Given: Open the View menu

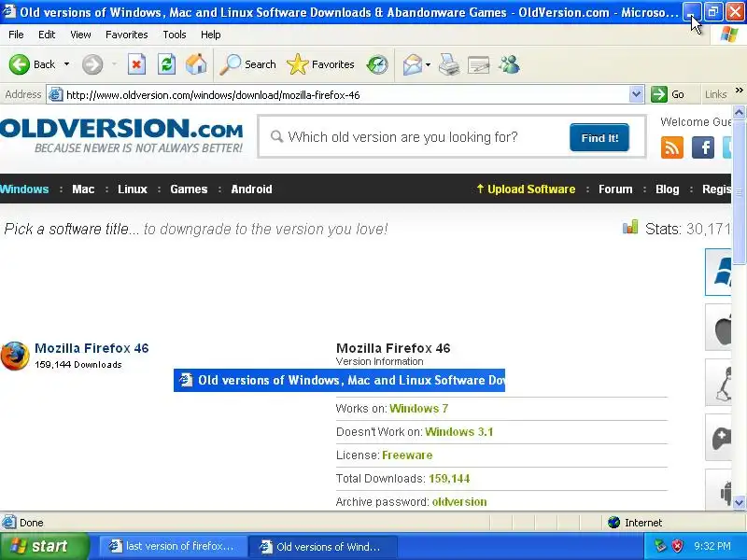Looking at the screenshot, I should point(80,35).
